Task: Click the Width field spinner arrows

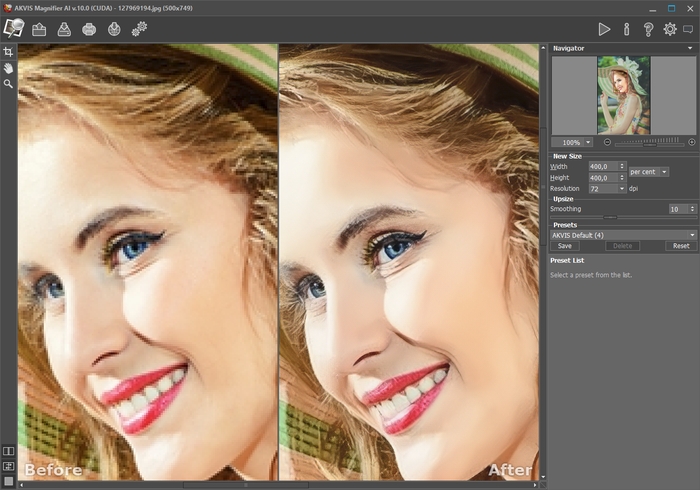Action: (x=622, y=166)
